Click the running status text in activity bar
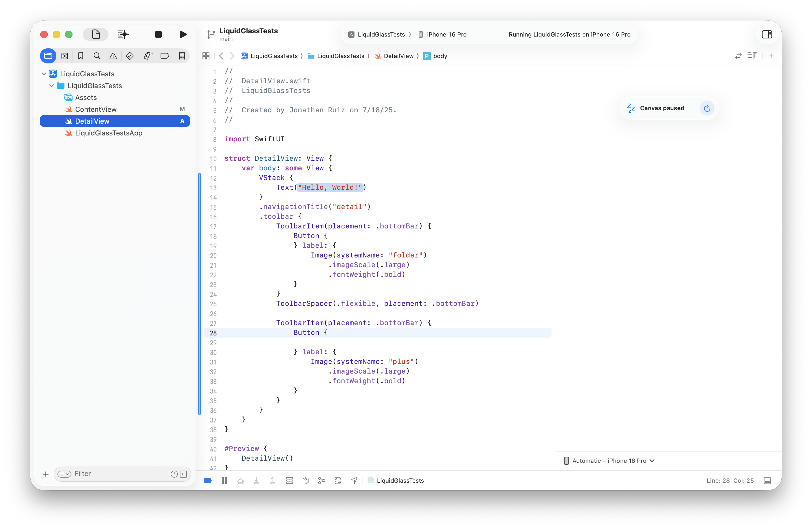The width and height of the screenshot is (812, 530). 570,34
